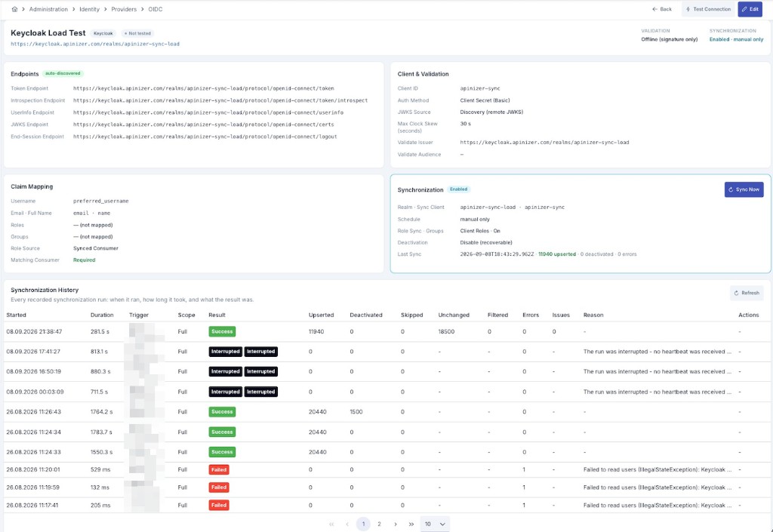Sort by Duration column header
Viewport: 773px width, 532px height.
(102, 315)
